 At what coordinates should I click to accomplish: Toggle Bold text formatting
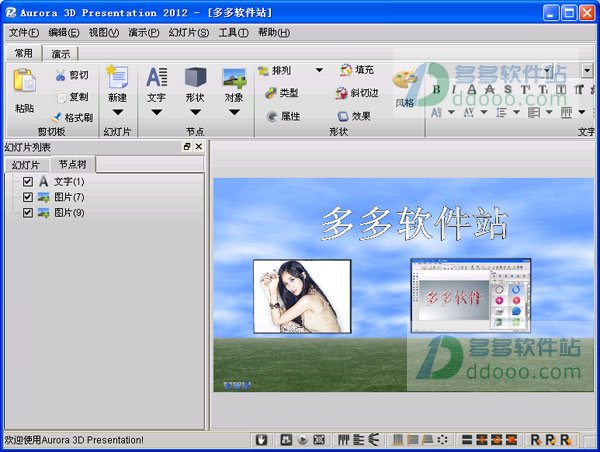[x=436, y=90]
